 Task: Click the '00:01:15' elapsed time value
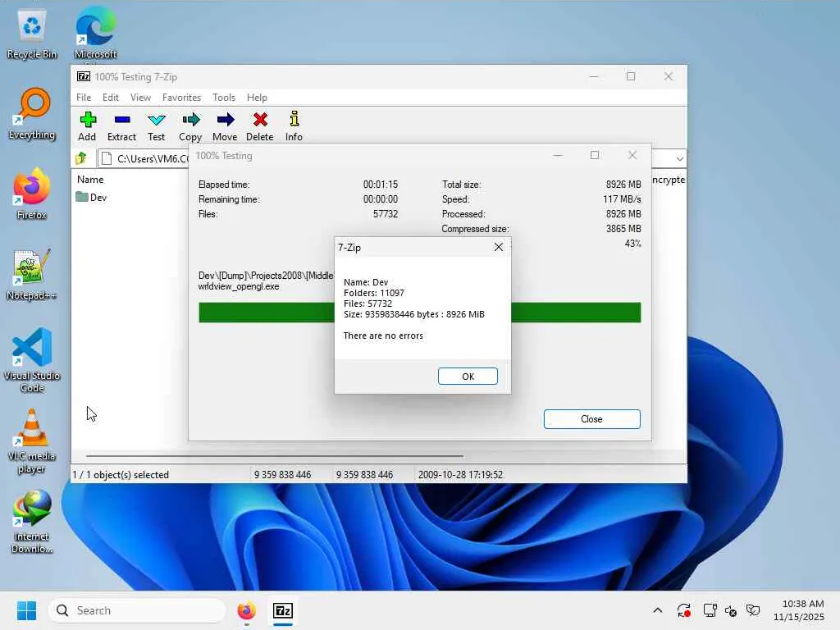coord(381,185)
